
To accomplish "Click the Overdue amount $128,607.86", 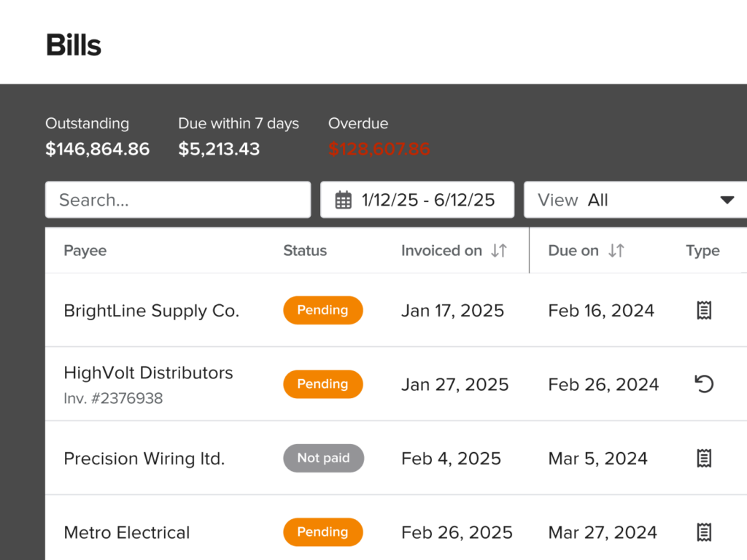I will pos(379,149).
